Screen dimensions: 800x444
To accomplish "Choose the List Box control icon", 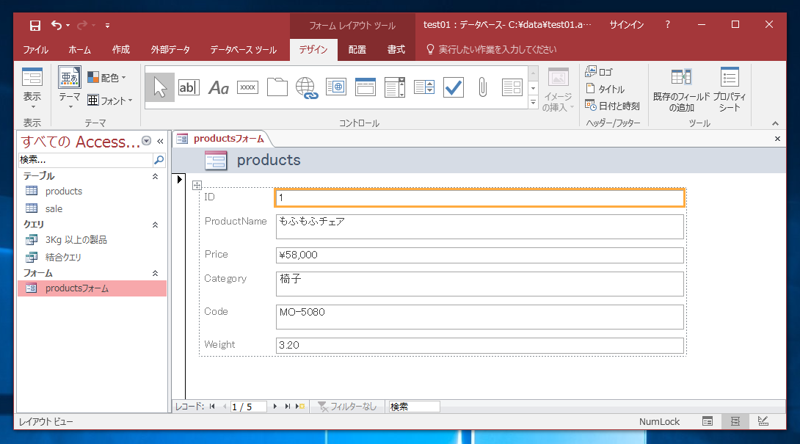I will click(x=424, y=87).
